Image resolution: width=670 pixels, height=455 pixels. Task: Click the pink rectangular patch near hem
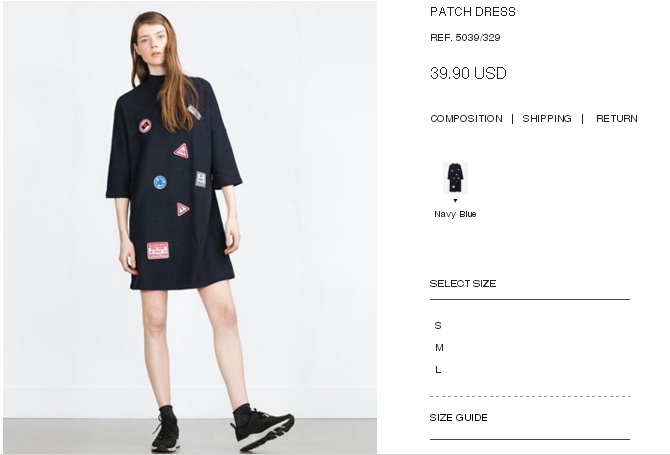click(158, 251)
